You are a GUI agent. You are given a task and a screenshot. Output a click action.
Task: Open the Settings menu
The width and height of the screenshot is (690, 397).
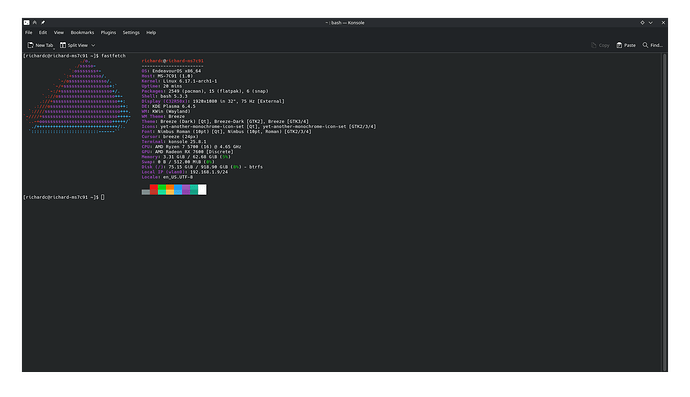click(x=131, y=33)
